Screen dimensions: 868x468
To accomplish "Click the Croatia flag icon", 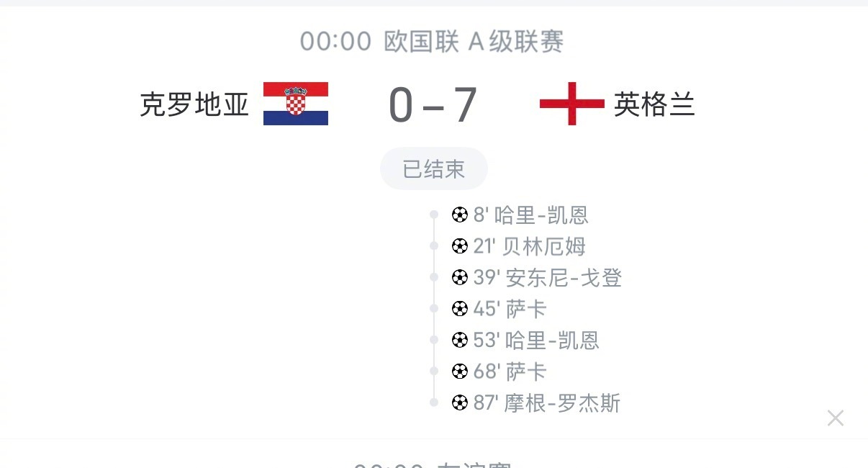I will pyautogui.click(x=296, y=104).
